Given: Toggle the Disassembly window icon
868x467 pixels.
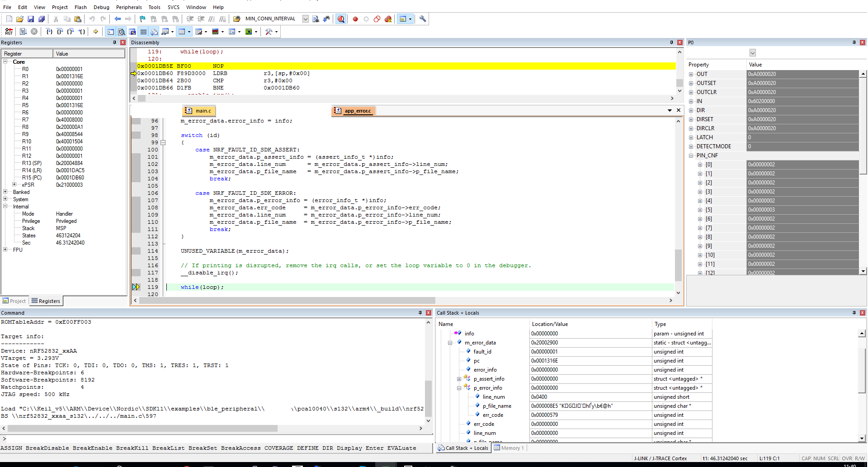Looking at the screenshot, I should point(122,32).
